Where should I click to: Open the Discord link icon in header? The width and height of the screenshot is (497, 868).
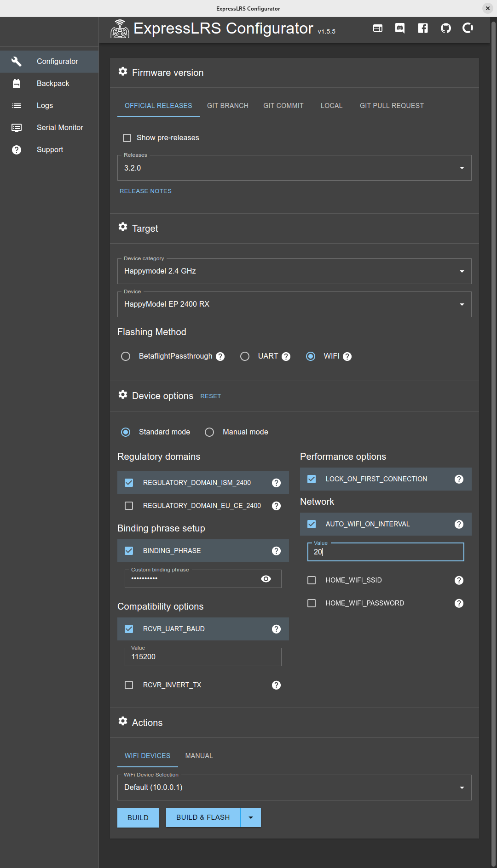[x=400, y=29]
